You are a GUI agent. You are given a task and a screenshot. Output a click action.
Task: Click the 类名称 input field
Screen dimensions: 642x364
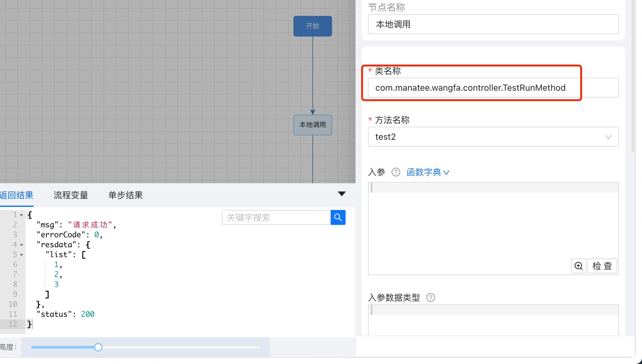click(493, 88)
